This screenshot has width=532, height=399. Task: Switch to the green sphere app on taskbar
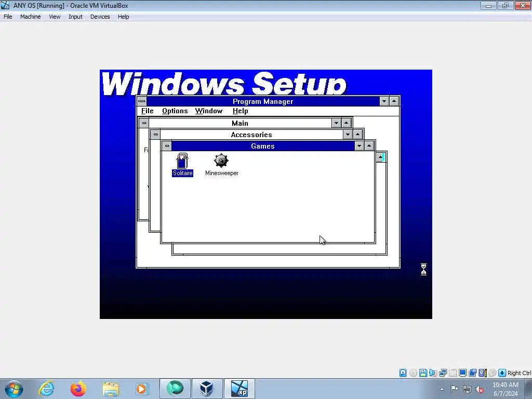point(175,389)
